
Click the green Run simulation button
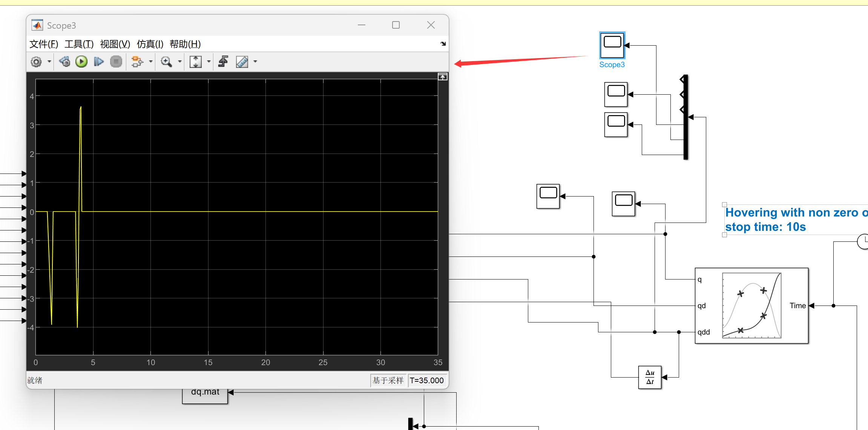[81, 61]
